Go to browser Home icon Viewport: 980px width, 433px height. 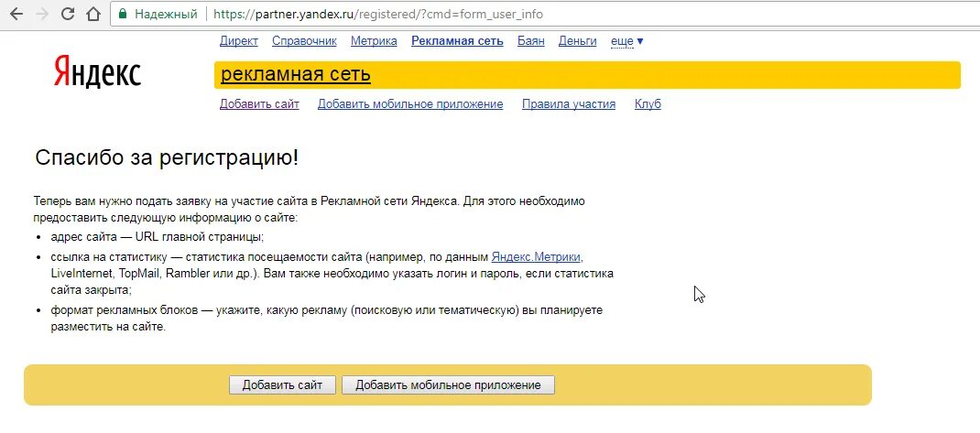tap(93, 13)
